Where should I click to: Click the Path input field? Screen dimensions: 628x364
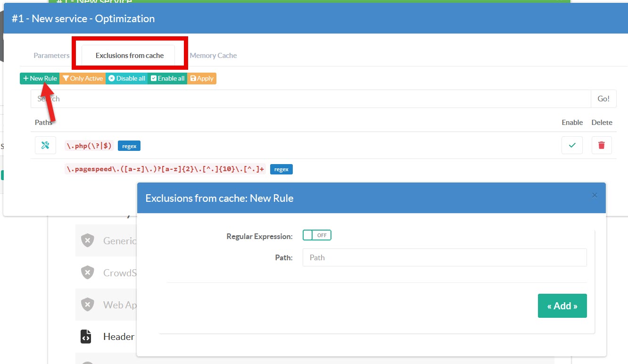coord(444,257)
